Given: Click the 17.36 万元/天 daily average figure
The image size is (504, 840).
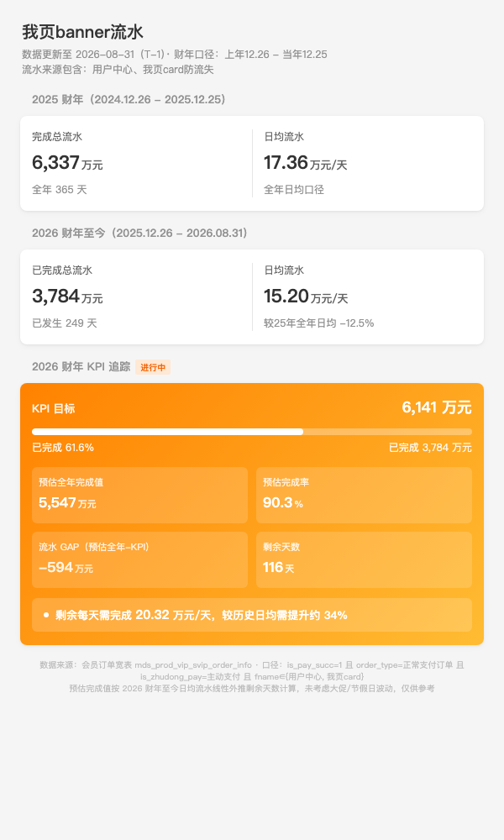Looking at the screenshot, I should click(x=305, y=162).
